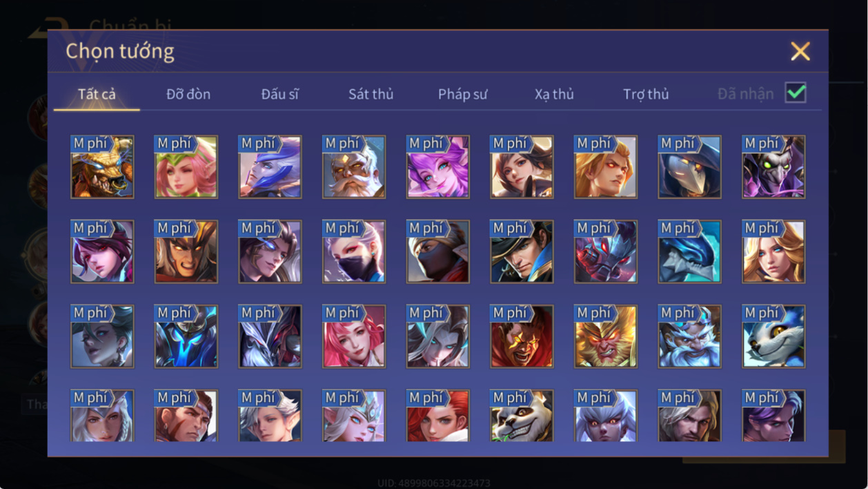Filter heroes by Xạ thủ tab
Viewport: 868px width, 489px height.
tap(554, 94)
